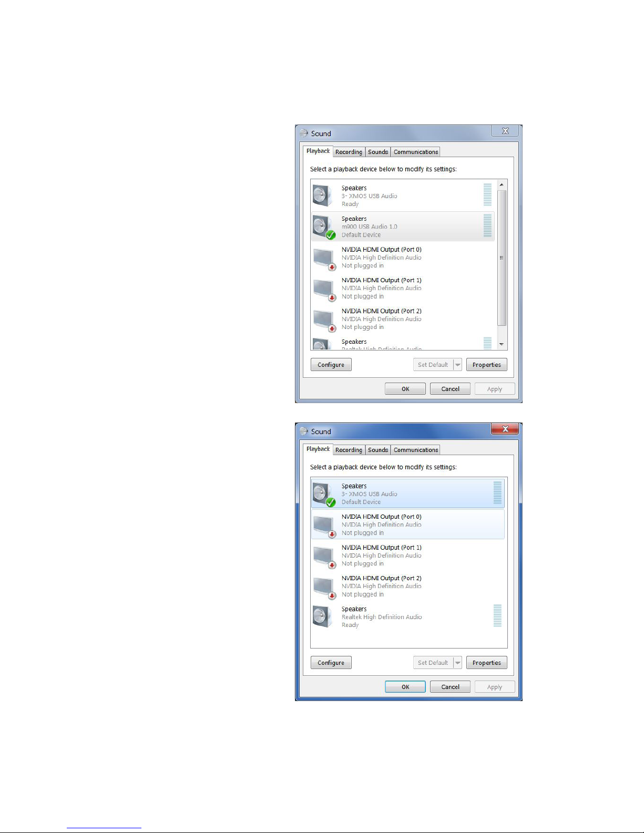
Task: Click level meter of m900 USB Audio speakers
Action: click(487, 225)
